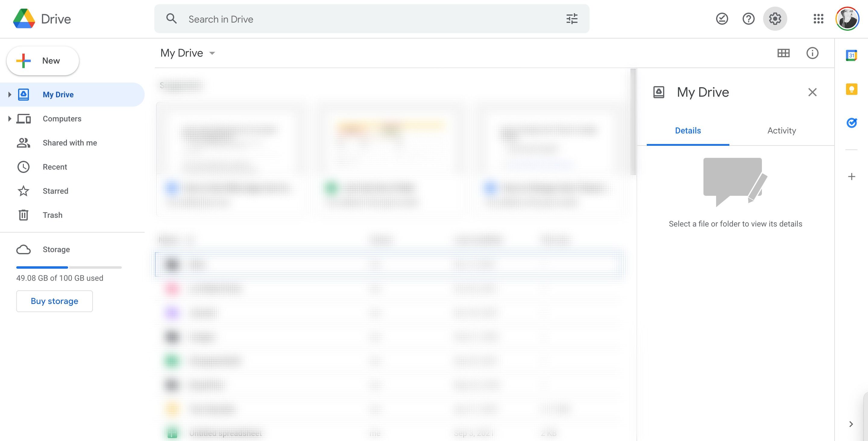Open the New item creation button
Image resolution: width=868 pixels, height=441 pixels.
[42, 61]
